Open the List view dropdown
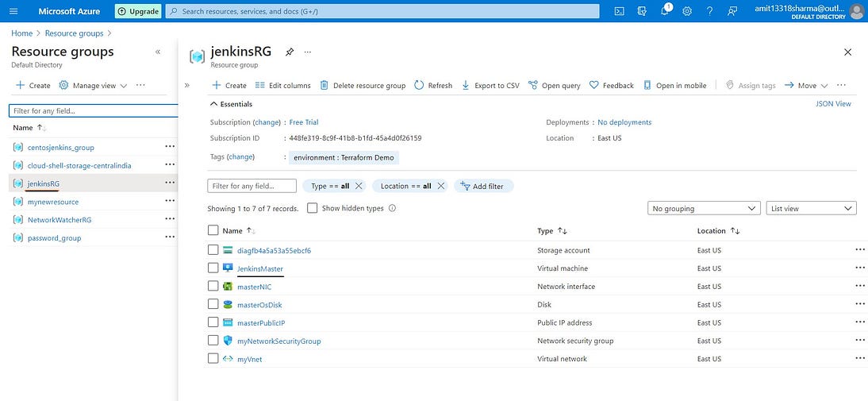The width and height of the screenshot is (868, 401). pyautogui.click(x=811, y=208)
